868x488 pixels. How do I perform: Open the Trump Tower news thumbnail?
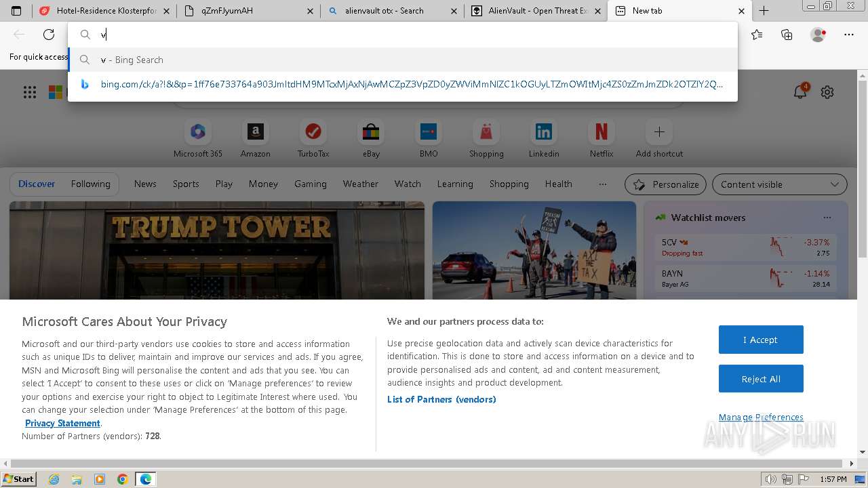coord(217,250)
